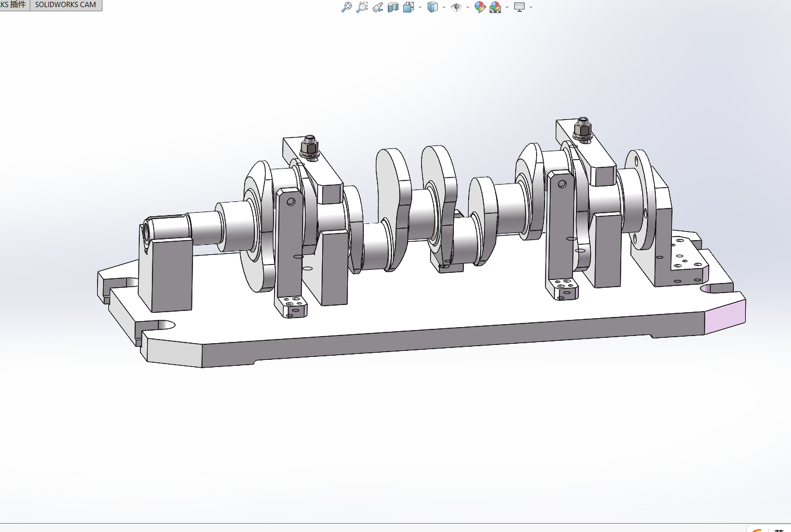Expand the Hide/Show Items dropdown arrow
791x532 pixels.
click(468, 8)
